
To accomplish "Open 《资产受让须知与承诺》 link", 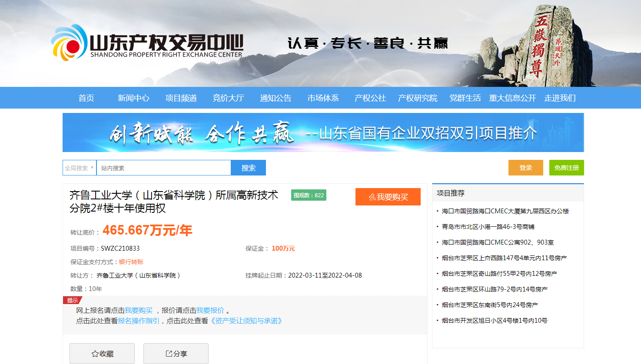I will click(246, 321).
